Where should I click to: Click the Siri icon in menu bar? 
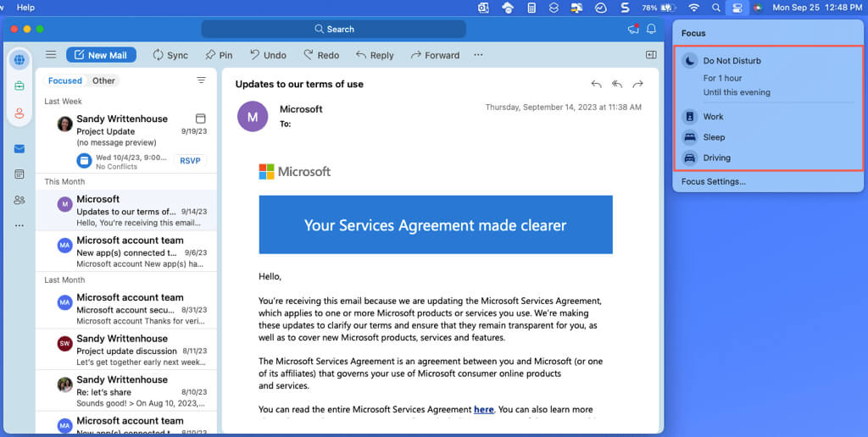coord(758,8)
